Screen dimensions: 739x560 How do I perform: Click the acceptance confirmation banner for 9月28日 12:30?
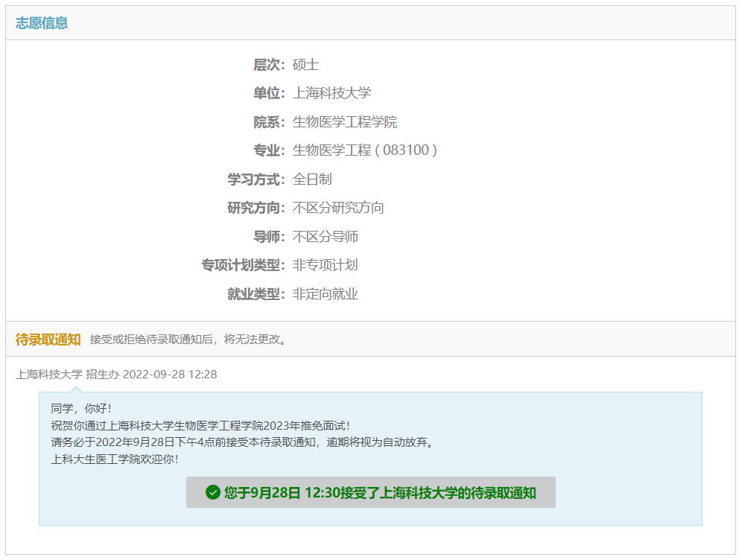click(x=370, y=492)
